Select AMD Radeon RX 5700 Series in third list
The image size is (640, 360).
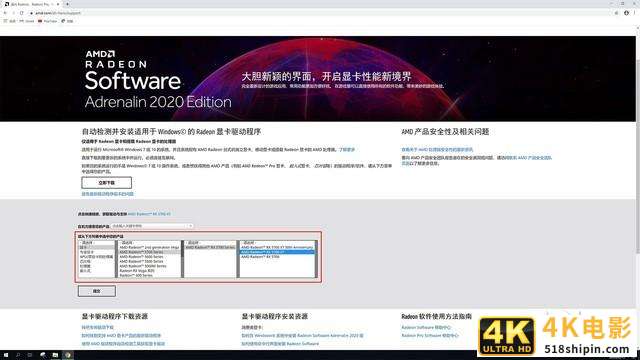coord(210,247)
